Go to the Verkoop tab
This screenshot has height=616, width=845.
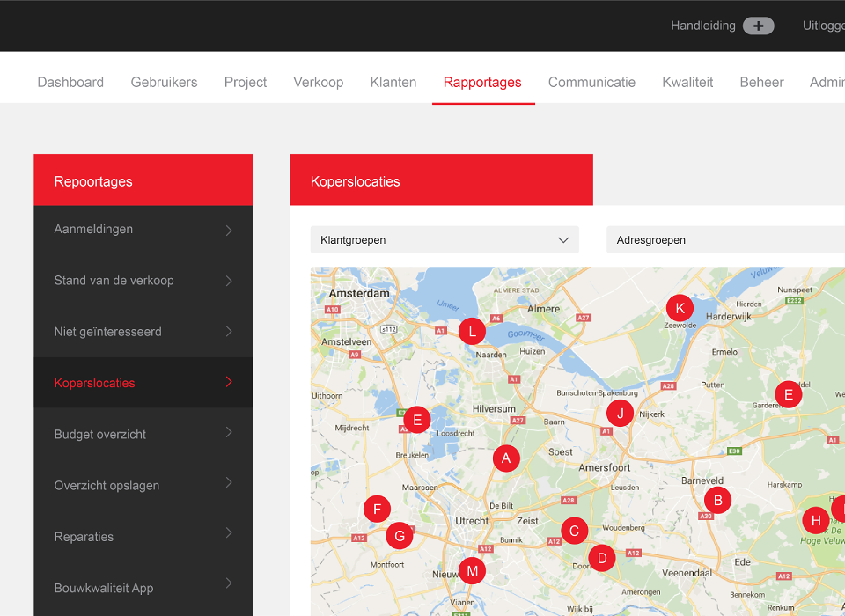[x=318, y=82]
